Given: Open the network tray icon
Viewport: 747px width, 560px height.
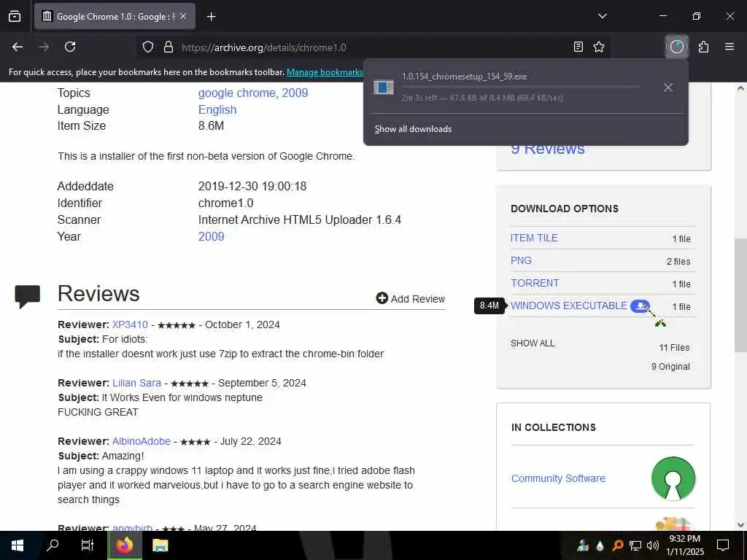Looking at the screenshot, I should (635, 545).
